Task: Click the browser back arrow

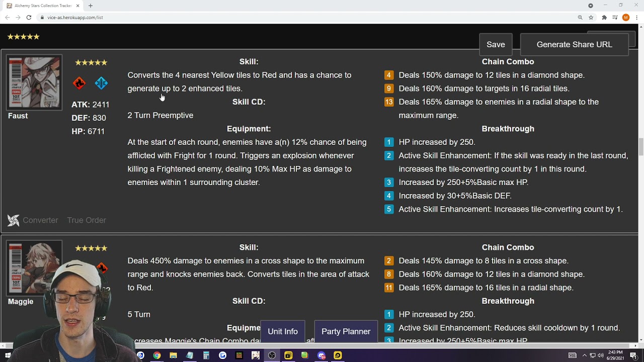Action: point(7,17)
